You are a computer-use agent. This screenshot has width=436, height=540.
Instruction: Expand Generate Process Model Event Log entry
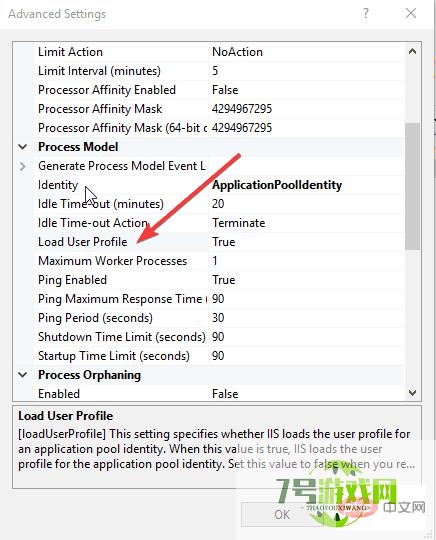click(x=23, y=166)
